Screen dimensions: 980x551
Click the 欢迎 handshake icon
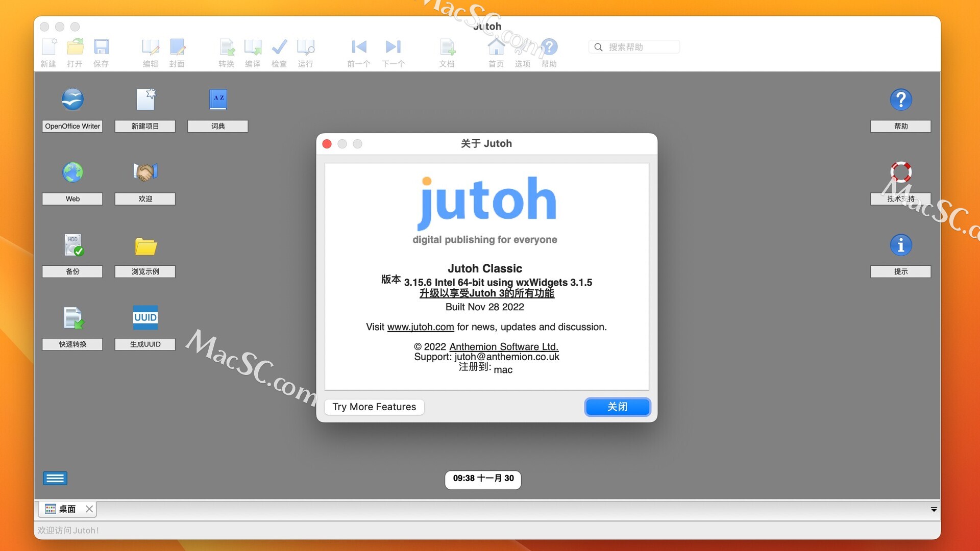pyautogui.click(x=145, y=172)
